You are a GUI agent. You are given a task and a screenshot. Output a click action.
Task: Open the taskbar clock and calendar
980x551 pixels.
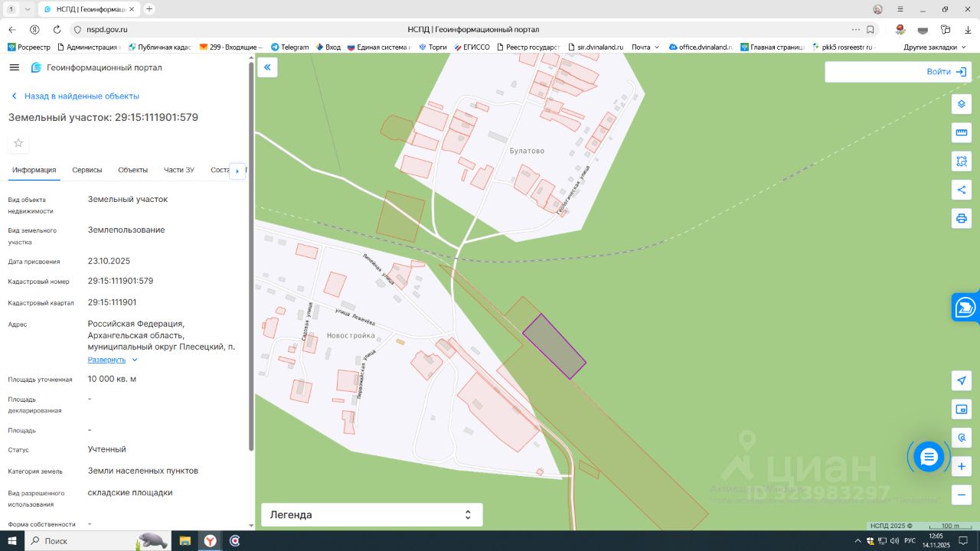(936, 541)
